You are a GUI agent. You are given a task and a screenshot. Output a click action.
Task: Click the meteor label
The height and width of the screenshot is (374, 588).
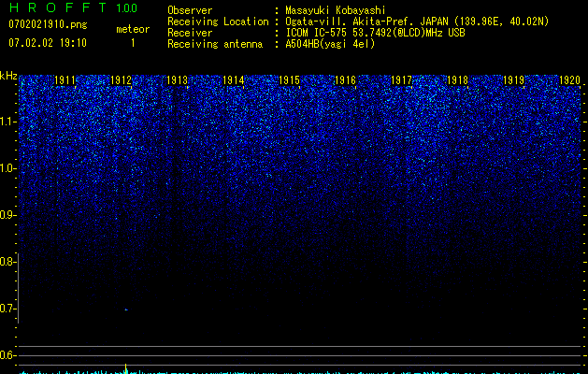tap(133, 29)
